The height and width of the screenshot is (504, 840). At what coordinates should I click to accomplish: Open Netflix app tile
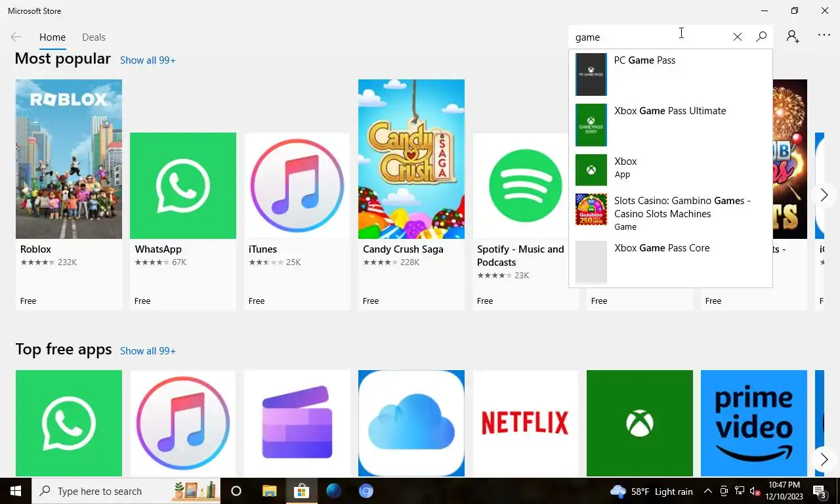coord(526,423)
